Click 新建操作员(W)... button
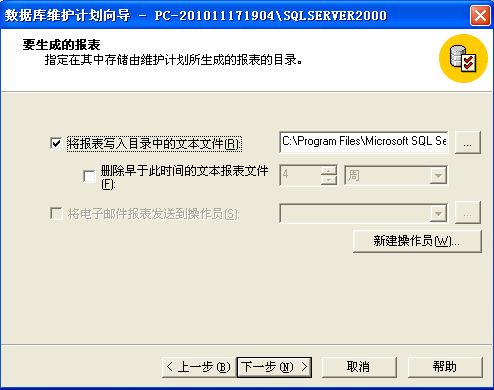This screenshot has width=494, height=390. click(x=417, y=241)
